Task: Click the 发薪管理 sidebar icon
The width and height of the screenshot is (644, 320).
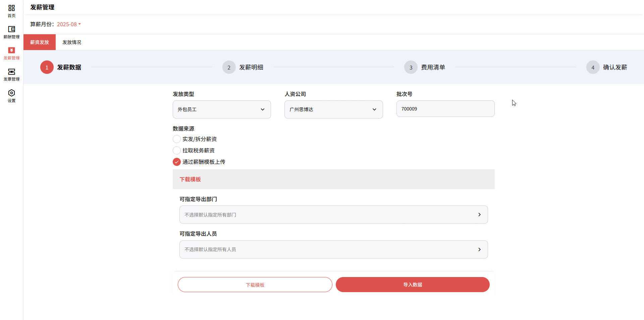Action: coord(11,53)
